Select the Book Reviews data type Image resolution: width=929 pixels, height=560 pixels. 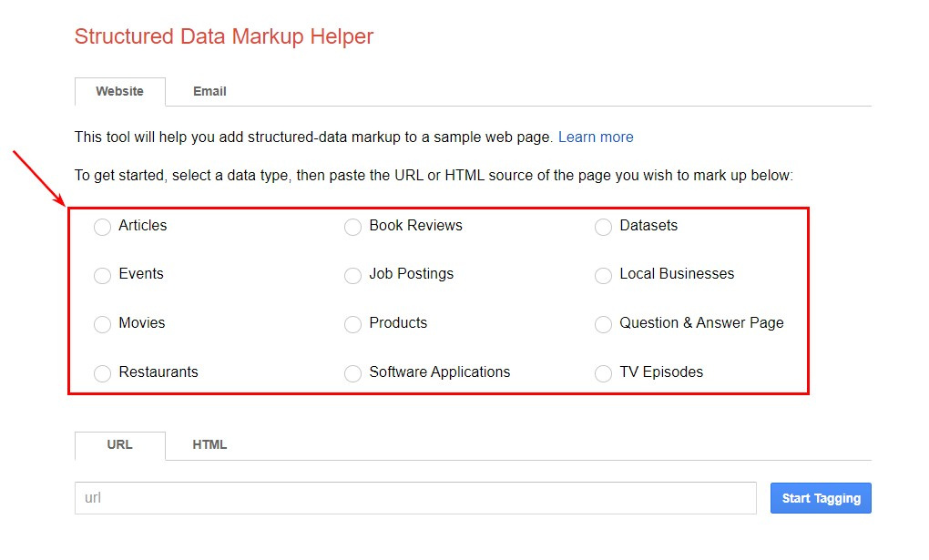[352, 227]
